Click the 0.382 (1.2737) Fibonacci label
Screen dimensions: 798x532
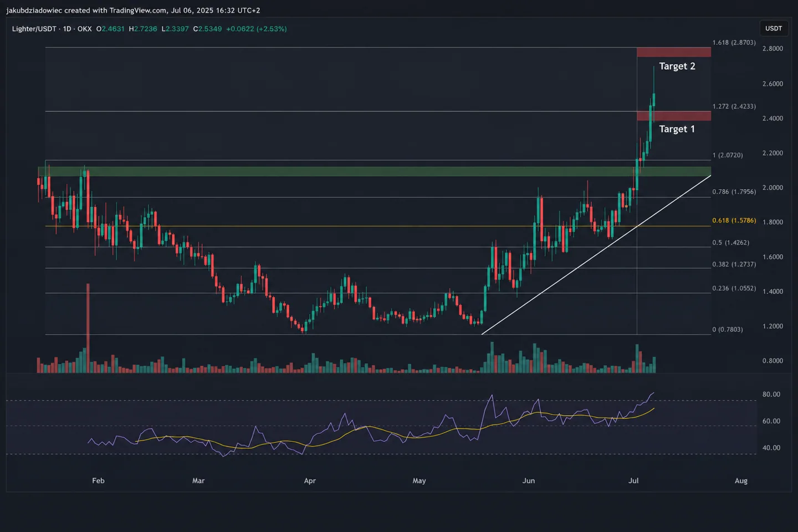[x=734, y=264]
